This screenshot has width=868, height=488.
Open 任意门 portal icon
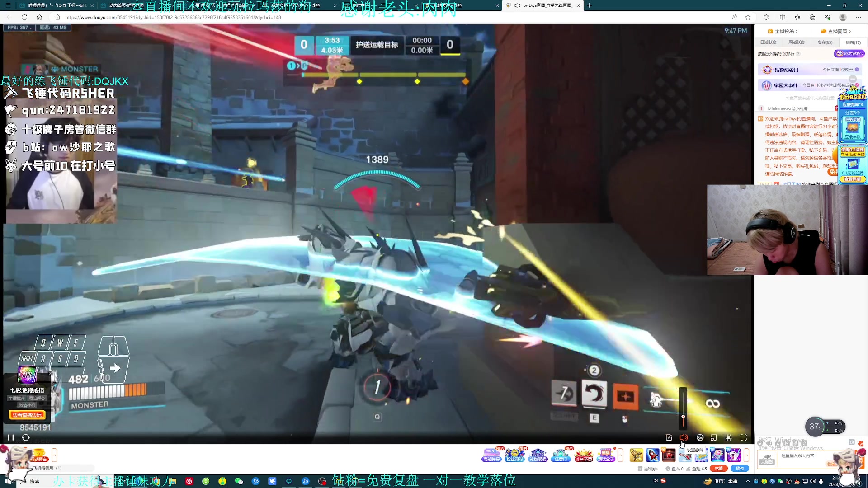point(561,455)
